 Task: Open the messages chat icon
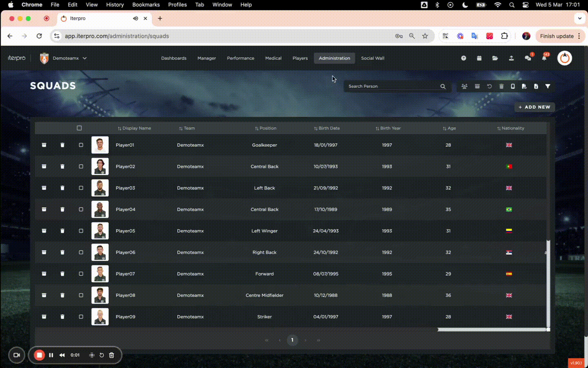(x=528, y=58)
